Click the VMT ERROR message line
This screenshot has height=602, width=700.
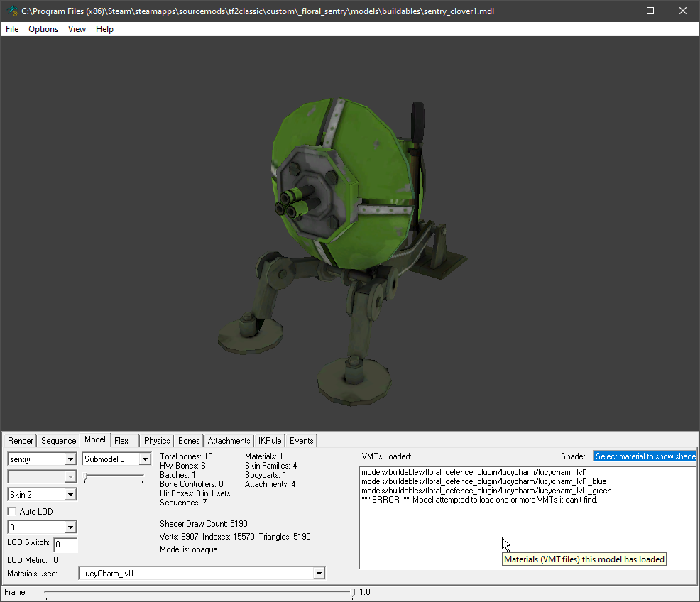coord(479,500)
